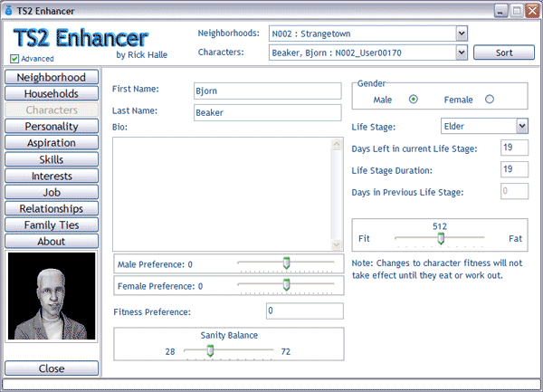Viewport: 543px width, 392px height.
Task: Focus the First Name field
Action: point(268,91)
